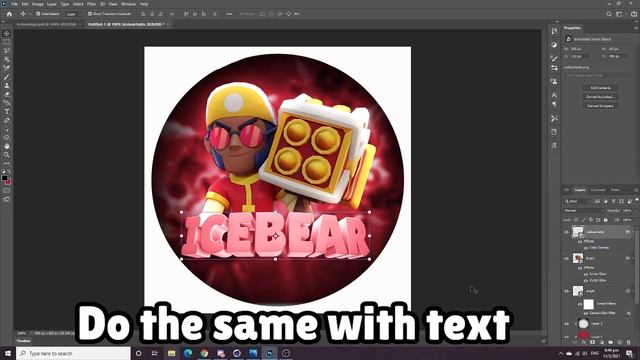640x360 pixels.
Task: Click the layer style fx button at bottom
Action: click(583, 342)
